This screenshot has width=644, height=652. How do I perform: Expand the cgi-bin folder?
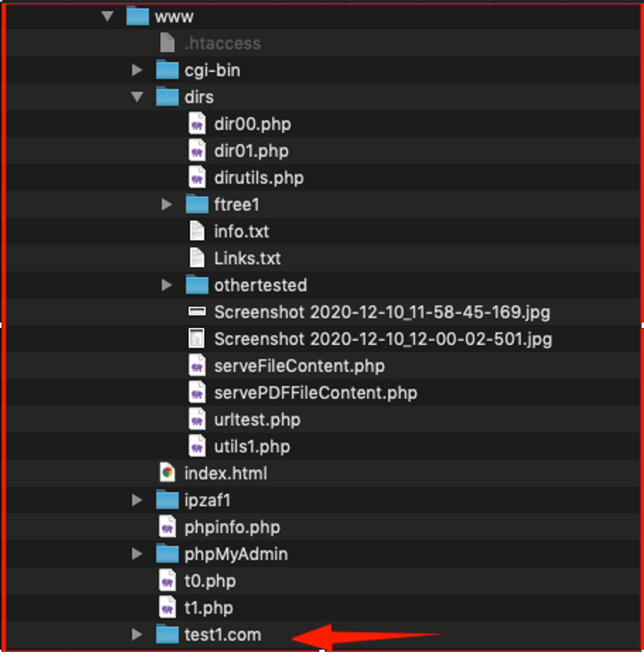(137, 69)
